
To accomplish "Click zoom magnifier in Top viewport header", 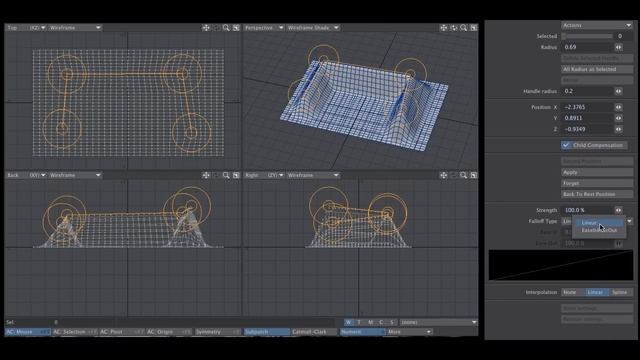I will point(226,28).
